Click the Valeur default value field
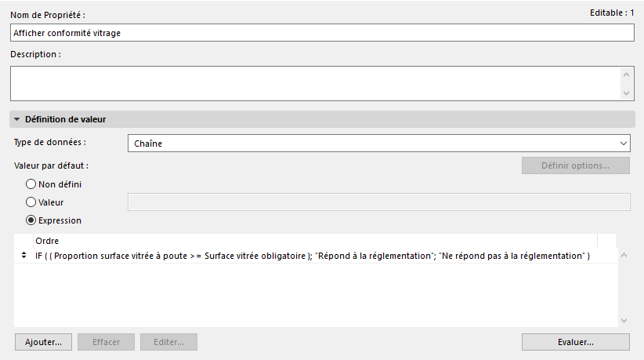Image resolution: width=644 pixels, height=360 pixels. click(379, 202)
